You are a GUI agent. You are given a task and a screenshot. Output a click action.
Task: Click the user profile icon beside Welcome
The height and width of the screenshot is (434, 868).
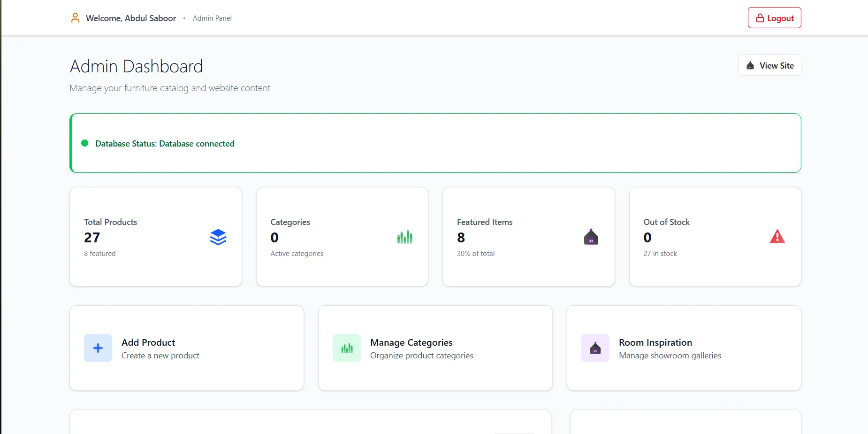tap(75, 18)
